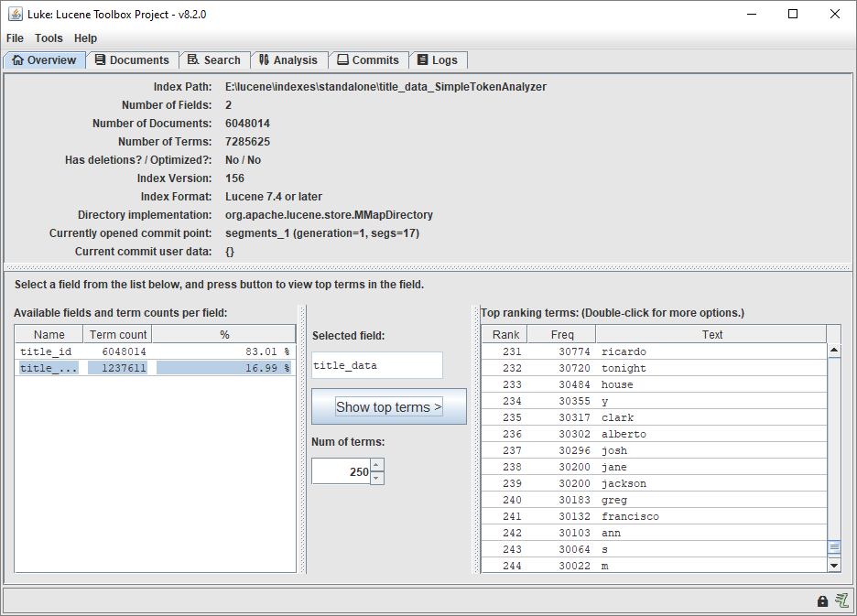Image resolution: width=857 pixels, height=616 pixels.
Task: Click the green Luke logo in status bar
Action: (841, 600)
